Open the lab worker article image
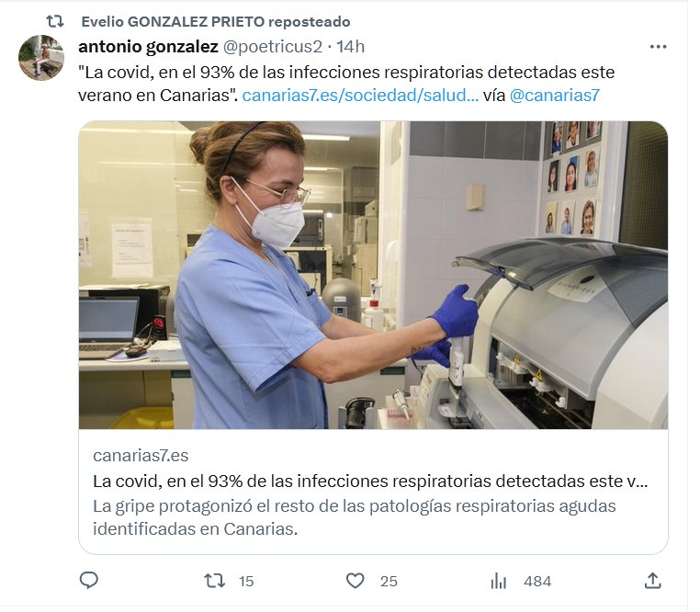This screenshot has width=700, height=612. tap(373, 275)
